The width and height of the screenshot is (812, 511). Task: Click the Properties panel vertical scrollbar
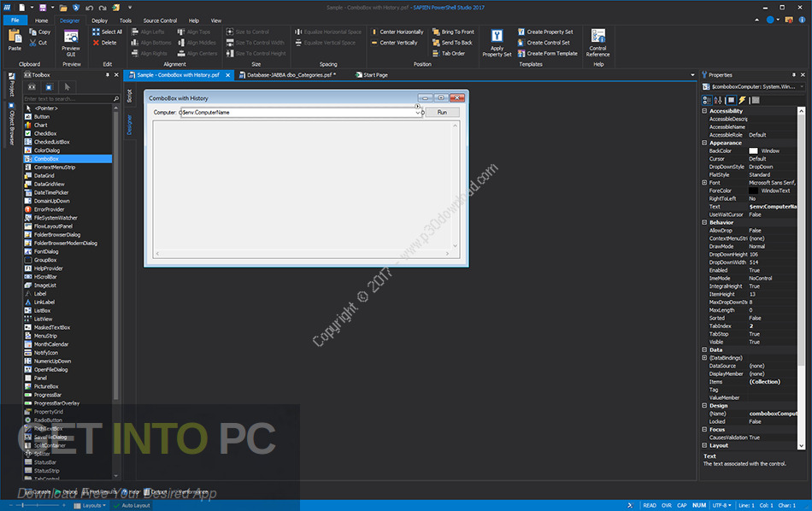pyautogui.click(x=801, y=278)
